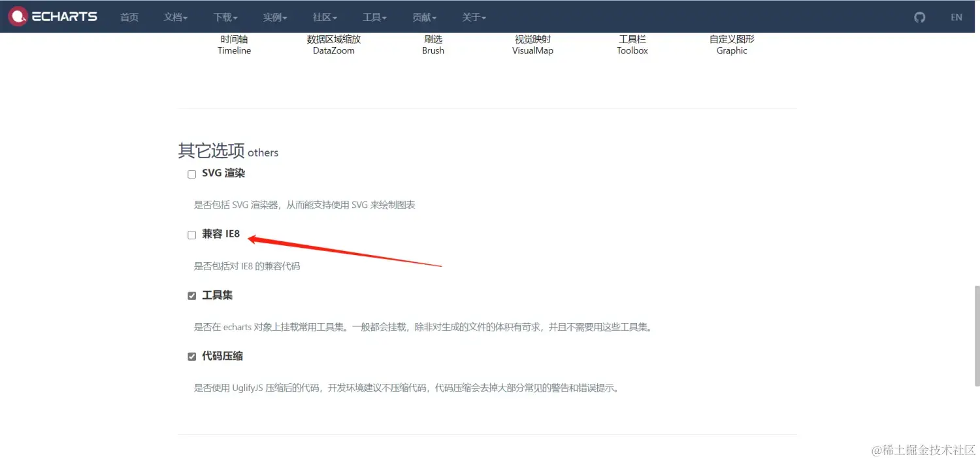Open the GitHub repository icon
980x461 pixels.
click(x=920, y=18)
